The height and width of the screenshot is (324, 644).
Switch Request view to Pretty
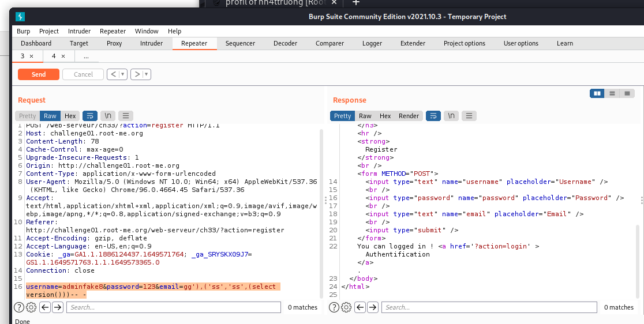[x=28, y=116]
